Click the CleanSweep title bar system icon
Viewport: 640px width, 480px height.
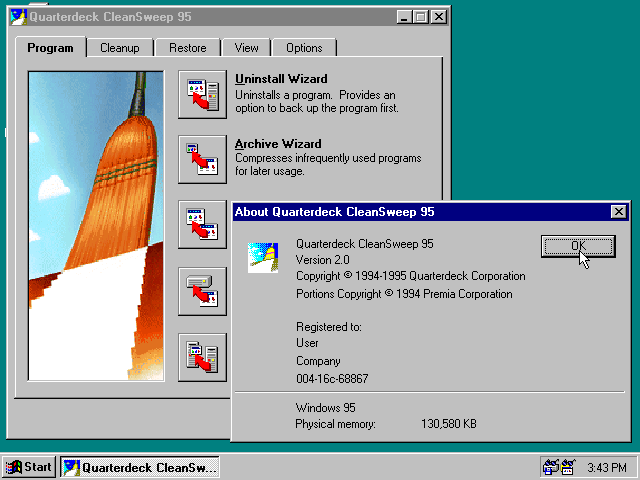18,17
